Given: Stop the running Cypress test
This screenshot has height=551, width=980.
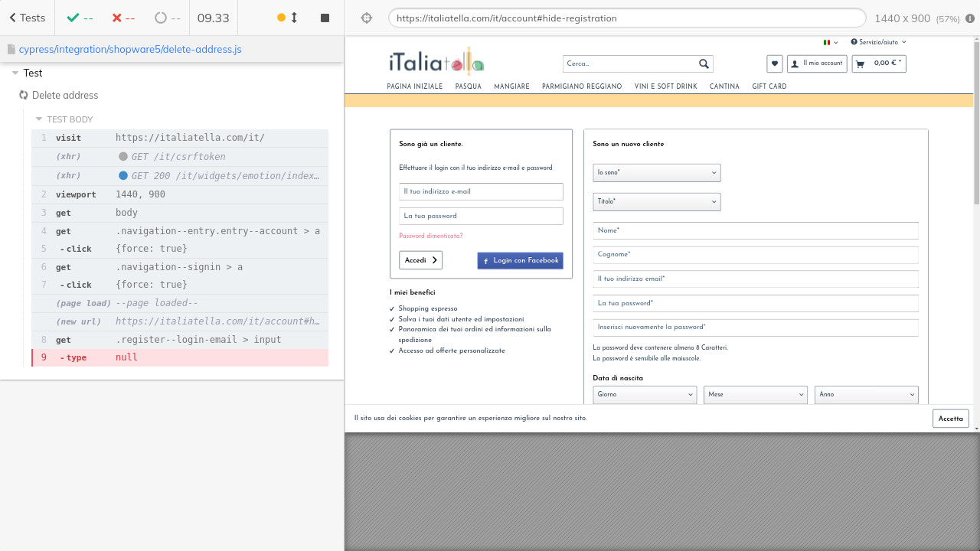Looking at the screenshot, I should 325,18.
